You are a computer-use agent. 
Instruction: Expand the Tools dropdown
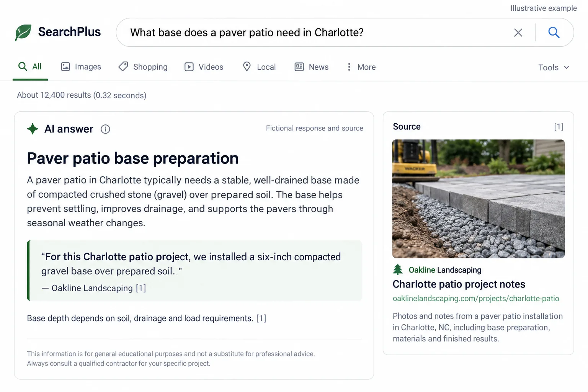[x=554, y=67]
